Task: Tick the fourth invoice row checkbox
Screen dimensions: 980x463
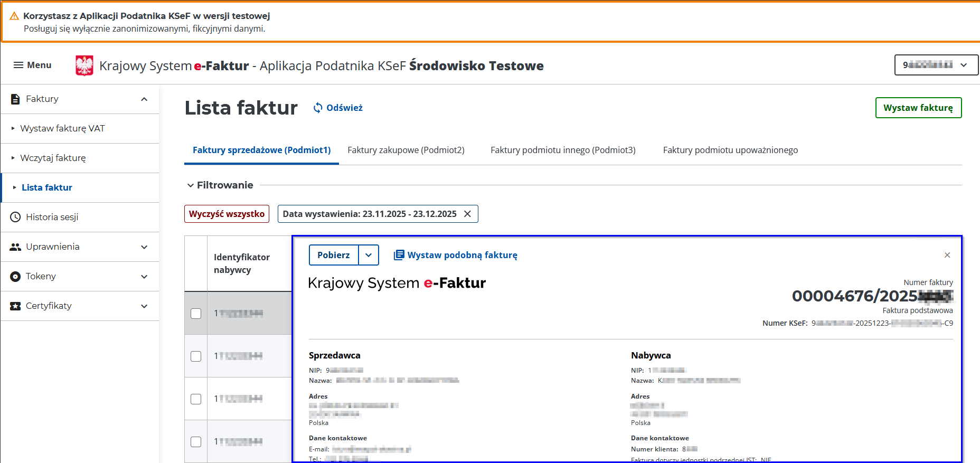Action: [196, 442]
